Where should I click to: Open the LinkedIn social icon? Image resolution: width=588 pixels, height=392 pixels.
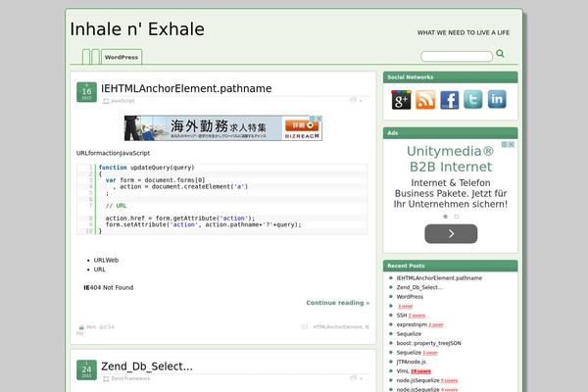tap(497, 99)
